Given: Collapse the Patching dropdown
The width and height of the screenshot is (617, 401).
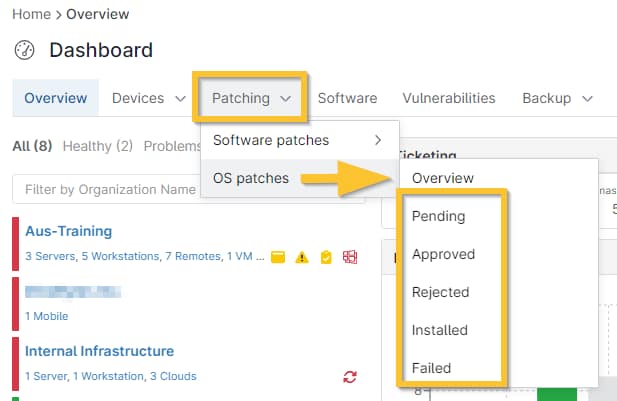Looking at the screenshot, I should point(250,98).
